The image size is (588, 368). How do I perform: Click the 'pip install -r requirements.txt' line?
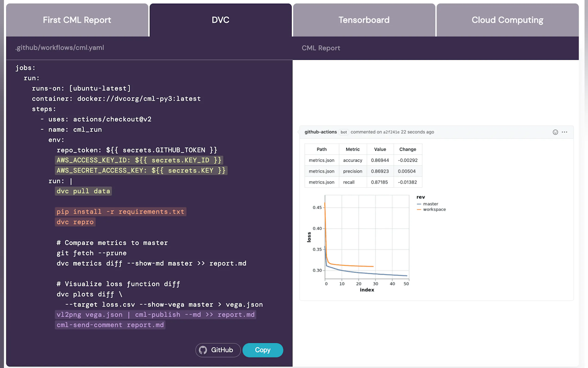point(121,212)
